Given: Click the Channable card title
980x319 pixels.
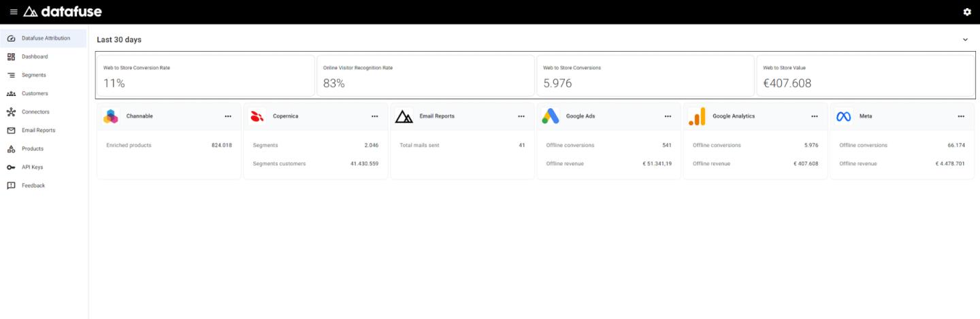Looking at the screenshot, I should (x=140, y=116).
